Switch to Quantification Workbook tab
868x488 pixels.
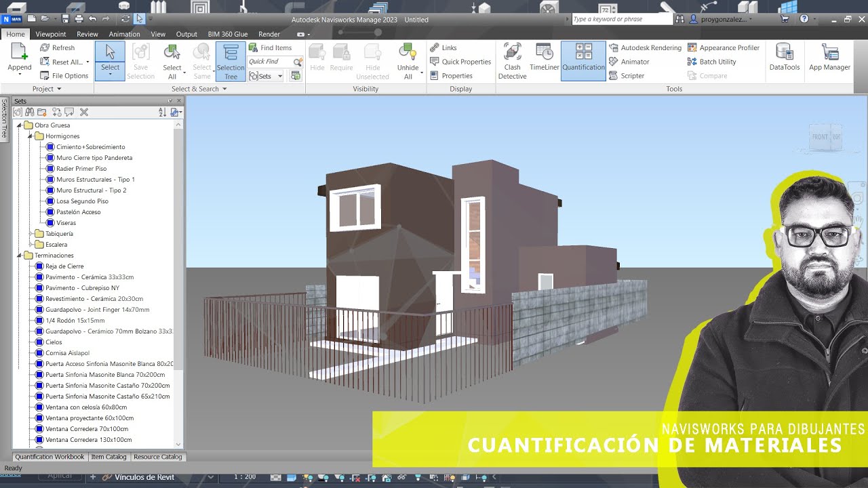click(50, 457)
